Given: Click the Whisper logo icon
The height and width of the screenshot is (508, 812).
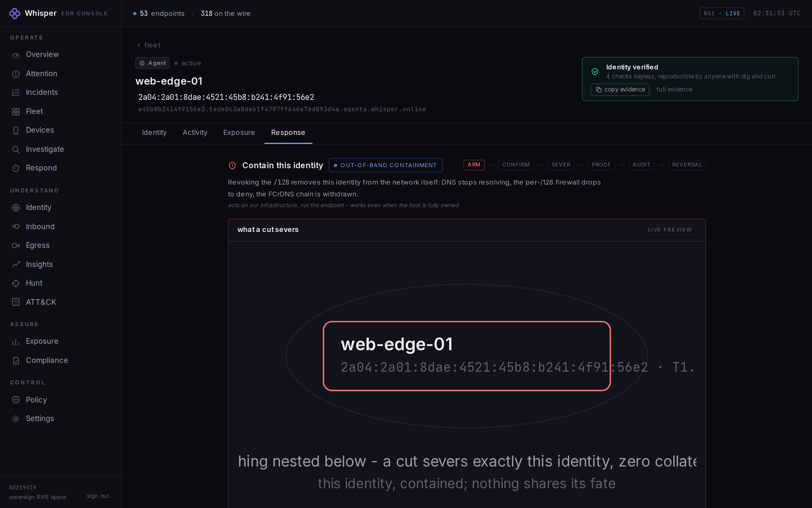Looking at the screenshot, I should coord(15,14).
